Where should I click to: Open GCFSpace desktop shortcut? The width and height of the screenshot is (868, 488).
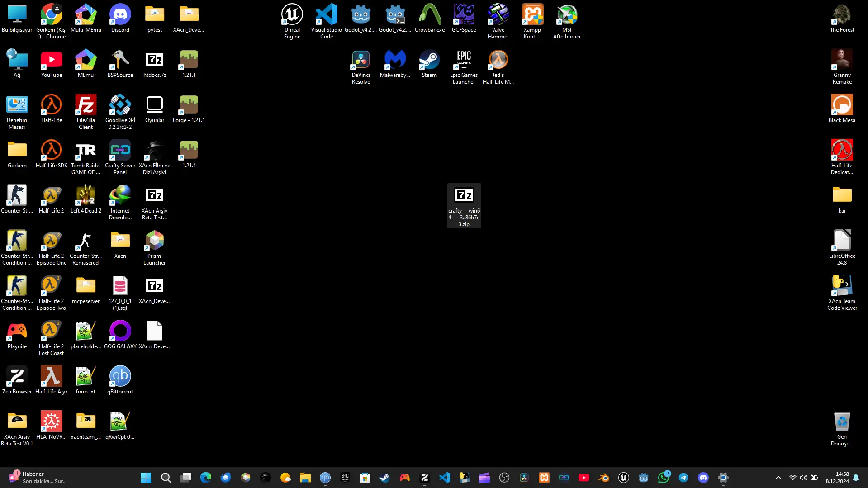(x=464, y=18)
